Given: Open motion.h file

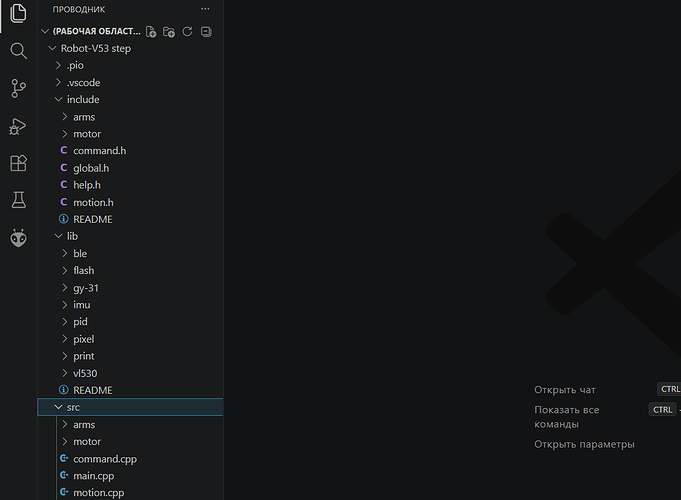Looking at the screenshot, I should (130, 202).
